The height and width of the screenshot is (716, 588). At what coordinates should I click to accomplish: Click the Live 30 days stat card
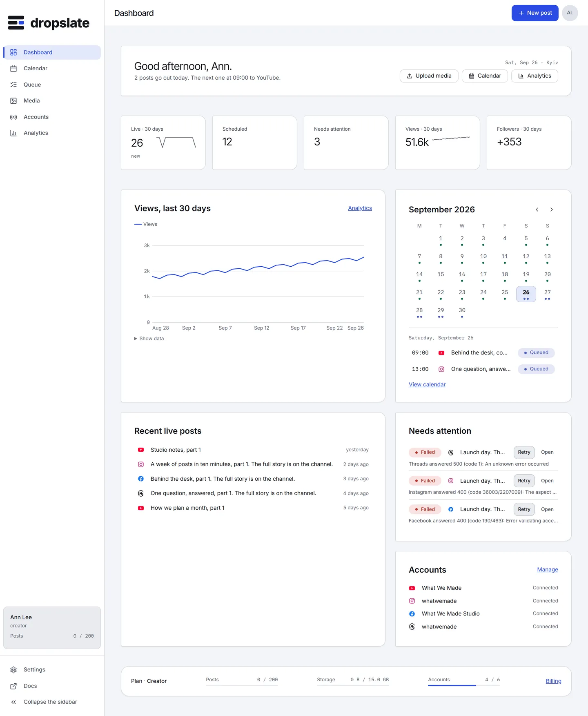[x=163, y=143]
